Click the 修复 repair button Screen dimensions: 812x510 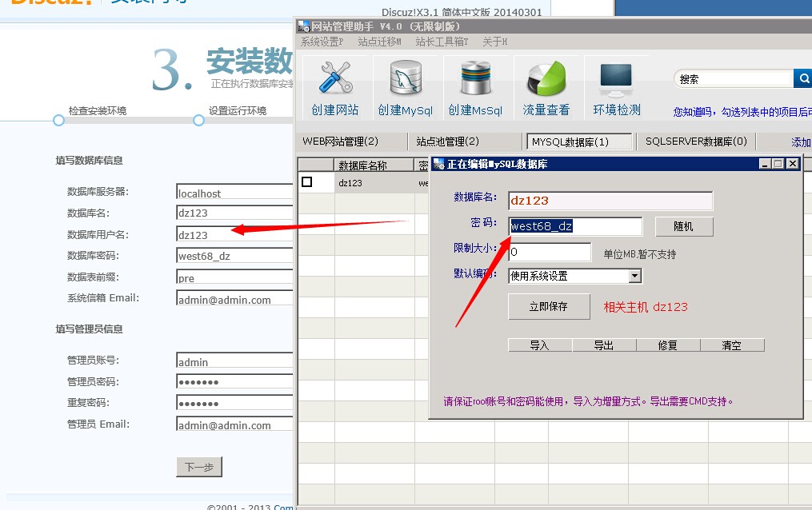pos(668,345)
